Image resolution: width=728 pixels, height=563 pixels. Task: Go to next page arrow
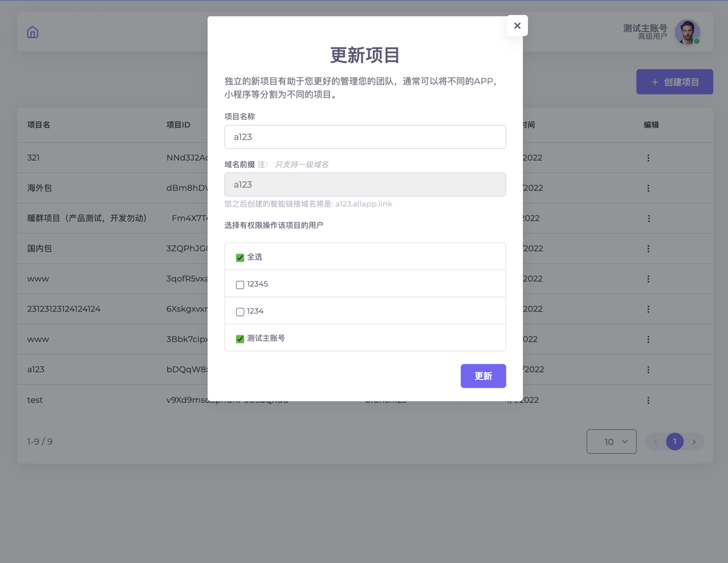coord(694,442)
